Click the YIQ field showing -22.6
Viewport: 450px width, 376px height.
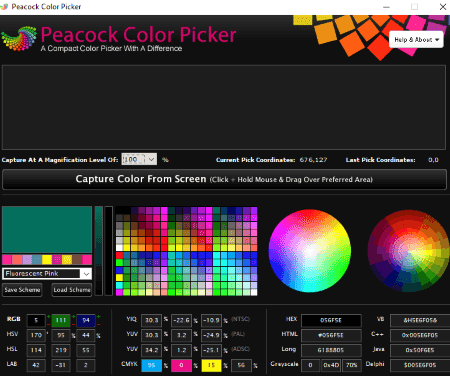click(x=182, y=320)
